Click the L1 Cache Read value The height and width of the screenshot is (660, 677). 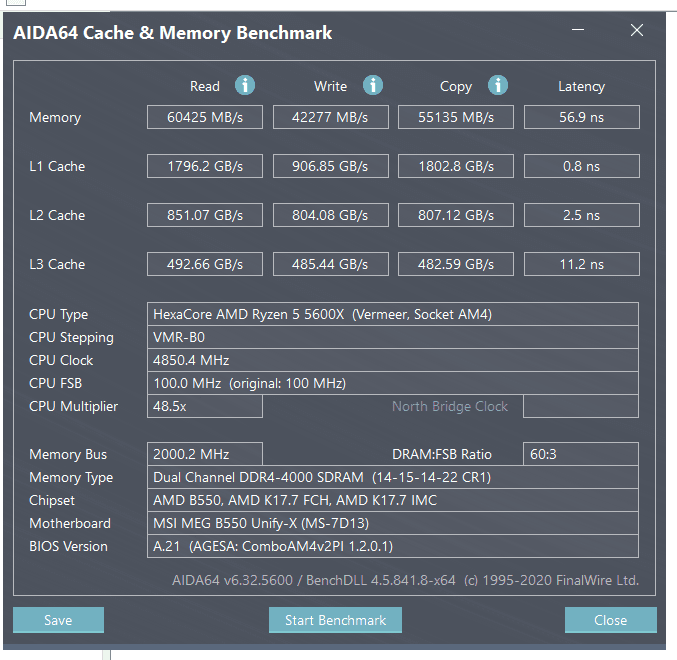click(x=205, y=166)
